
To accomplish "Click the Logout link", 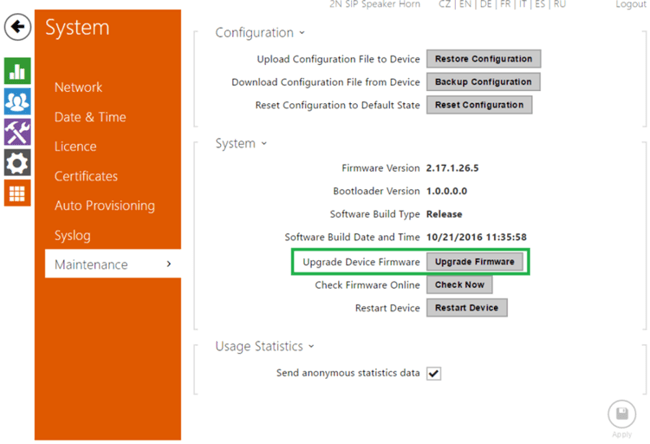I will click(x=630, y=4).
